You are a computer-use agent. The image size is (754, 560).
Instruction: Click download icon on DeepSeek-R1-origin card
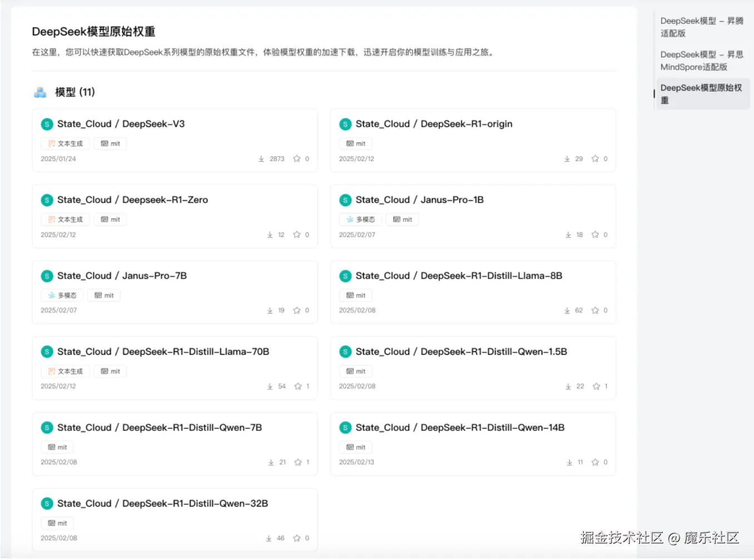tap(566, 158)
